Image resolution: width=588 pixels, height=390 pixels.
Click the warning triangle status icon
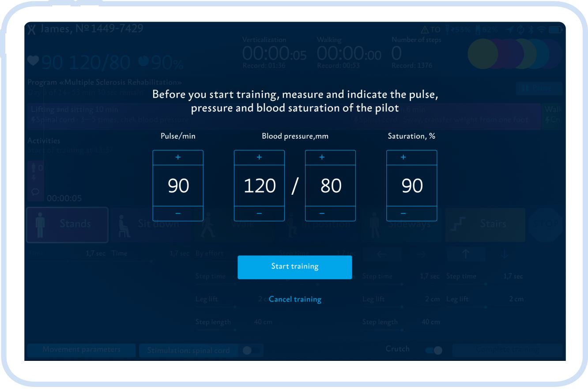click(425, 30)
